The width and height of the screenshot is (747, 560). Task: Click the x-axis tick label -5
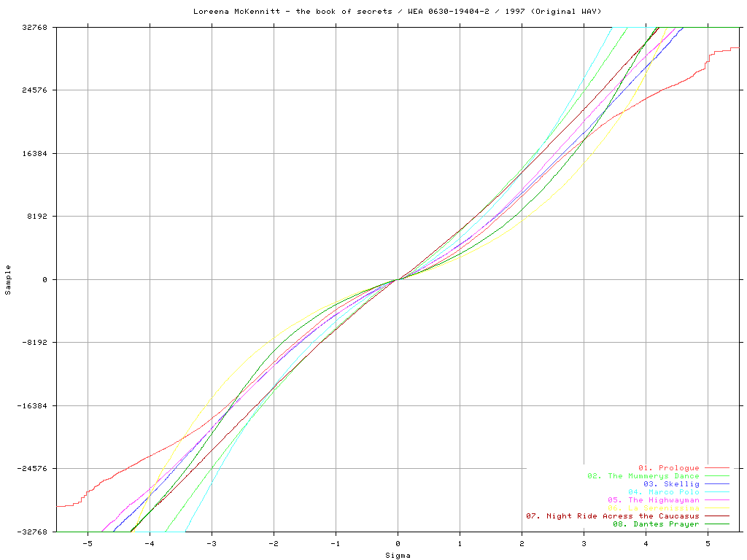(88, 543)
